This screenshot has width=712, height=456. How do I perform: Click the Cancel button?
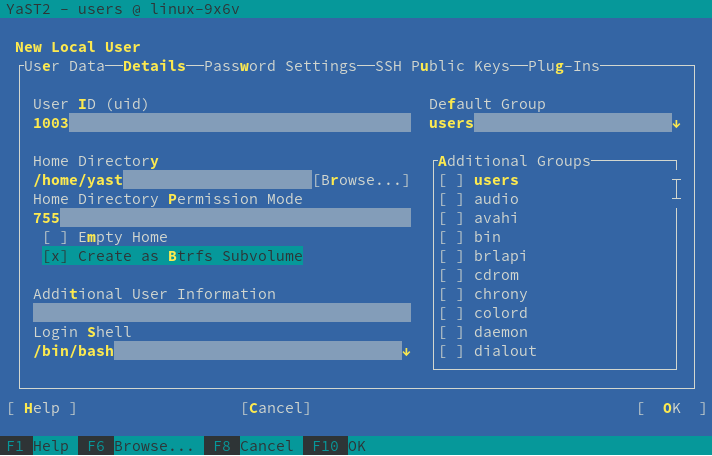click(276, 408)
